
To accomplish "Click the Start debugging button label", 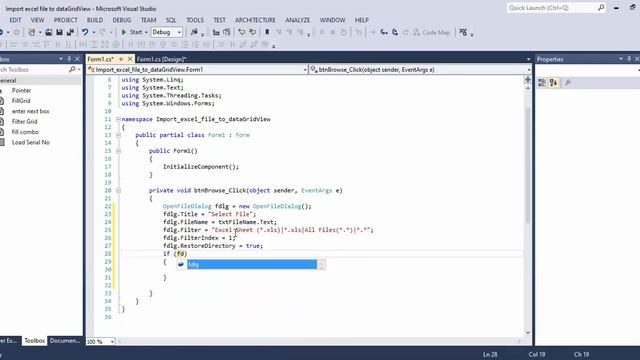I will pyautogui.click(x=136, y=32).
